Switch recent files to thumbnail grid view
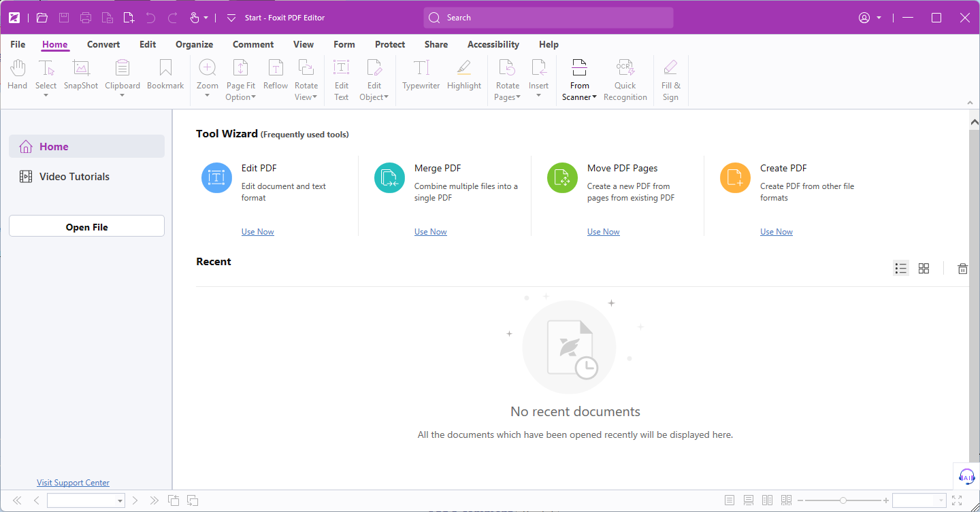Screen dimensions: 980x512 pyautogui.click(x=924, y=269)
